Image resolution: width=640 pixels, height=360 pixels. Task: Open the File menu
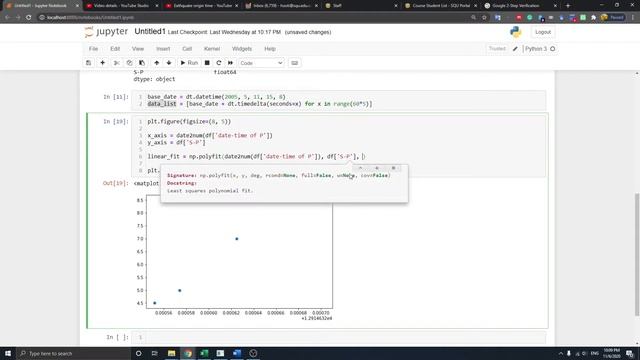pyautogui.click(x=93, y=49)
